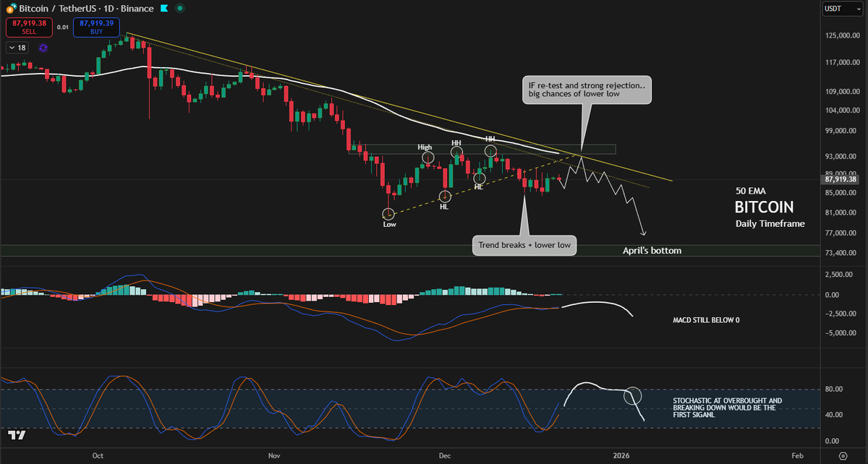Click the 0.01 spread value
This screenshot has height=464, width=868.
click(x=62, y=26)
